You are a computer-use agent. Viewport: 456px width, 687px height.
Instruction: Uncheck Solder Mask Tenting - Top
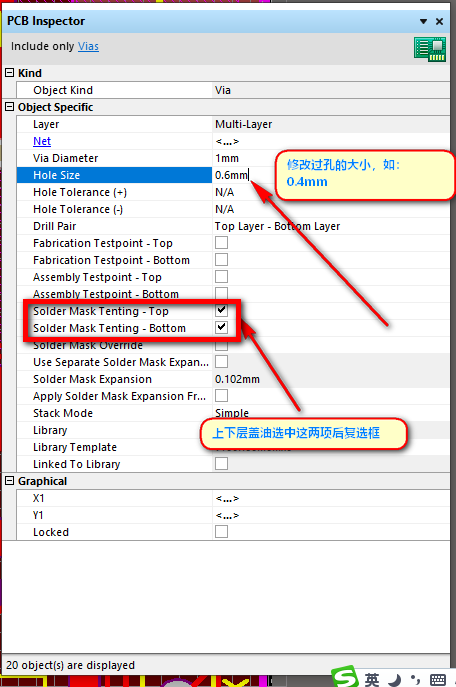[222, 310]
